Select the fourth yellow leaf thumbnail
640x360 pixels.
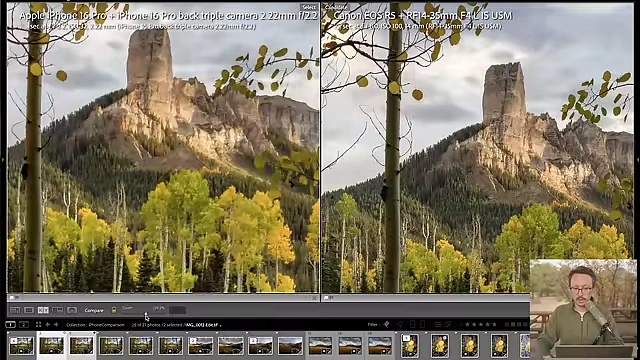[499, 345]
